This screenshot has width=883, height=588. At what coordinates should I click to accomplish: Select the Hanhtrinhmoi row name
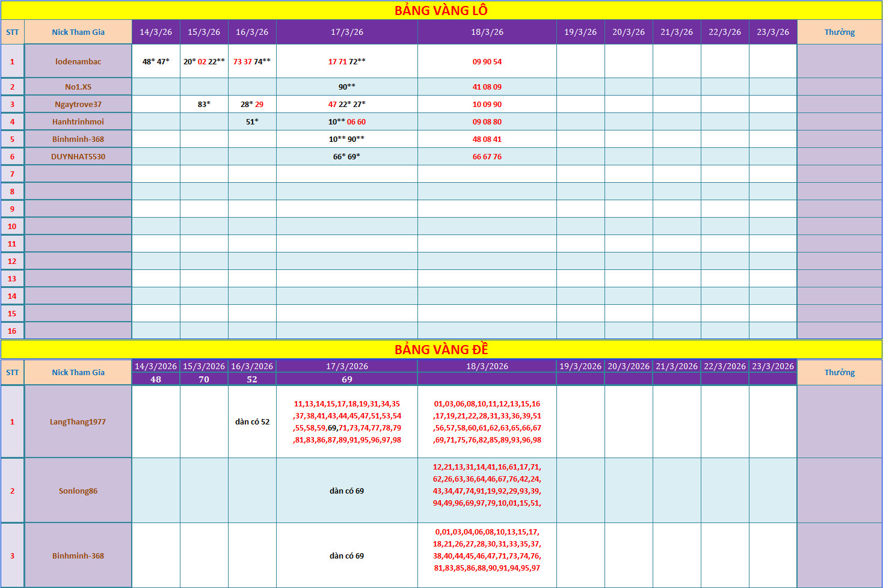[78, 121]
